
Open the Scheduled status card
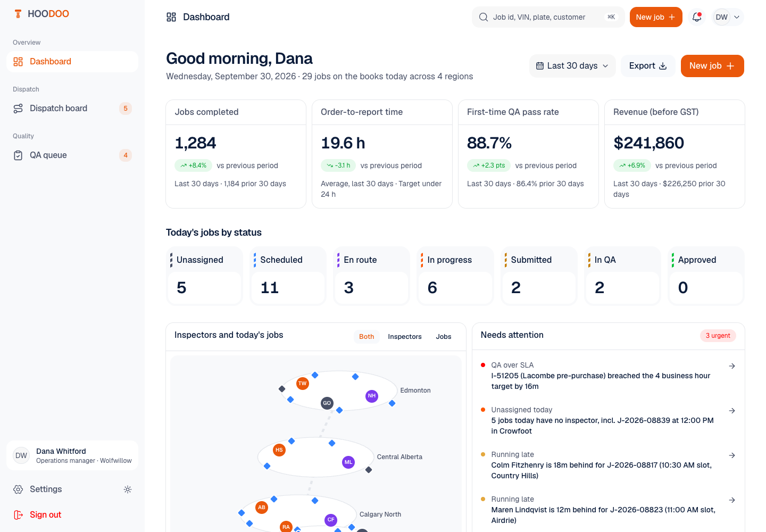(288, 276)
